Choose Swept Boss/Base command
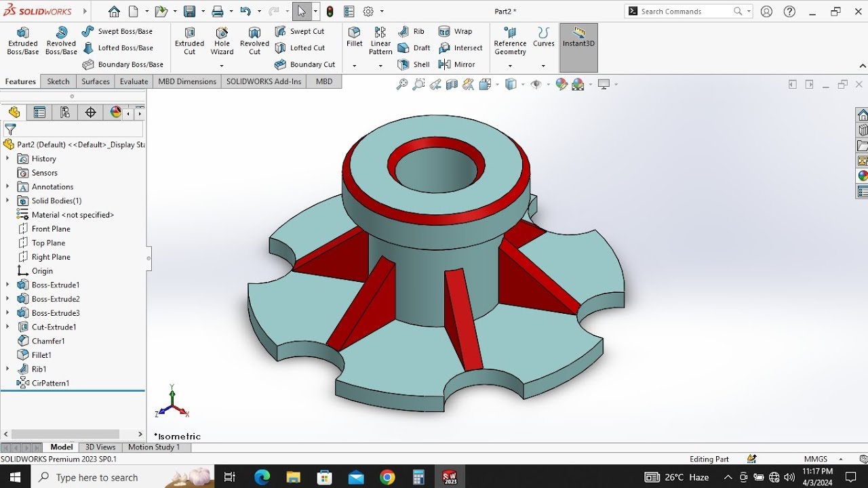 (x=117, y=31)
